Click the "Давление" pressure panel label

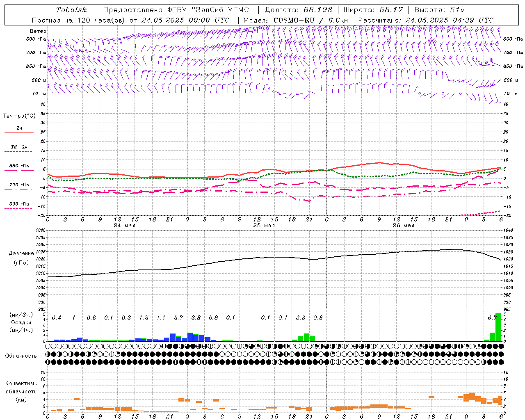[x=21, y=253]
